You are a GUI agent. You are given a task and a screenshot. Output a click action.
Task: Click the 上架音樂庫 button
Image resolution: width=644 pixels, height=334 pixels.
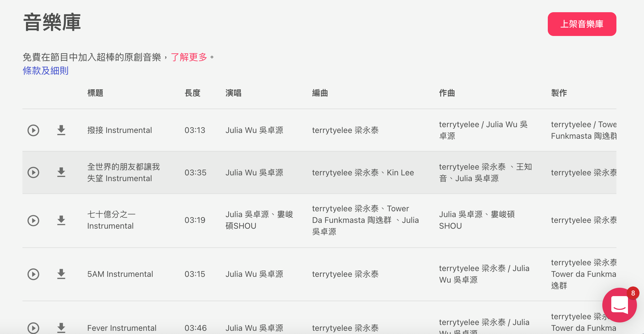tap(582, 24)
